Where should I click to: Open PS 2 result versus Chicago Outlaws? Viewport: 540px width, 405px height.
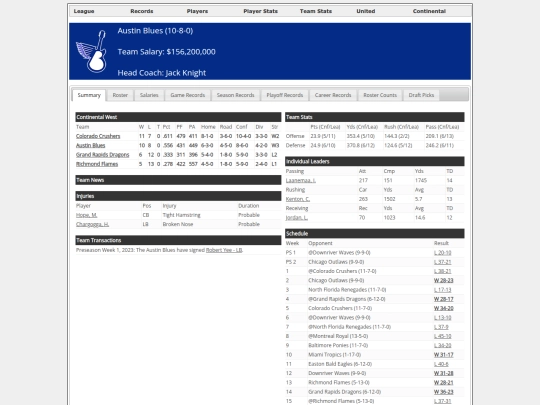(x=443, y=262)
